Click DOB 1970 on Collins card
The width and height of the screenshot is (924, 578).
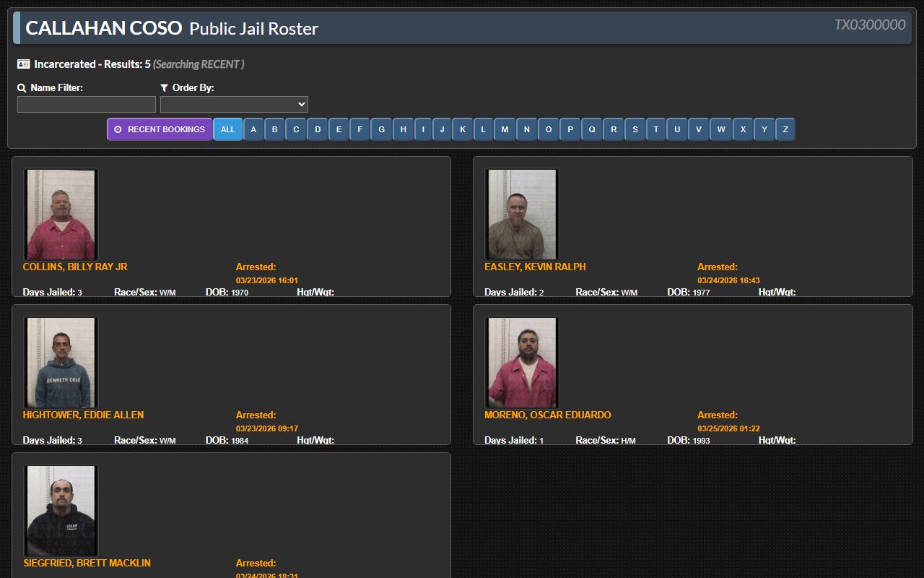click(240, 293)
